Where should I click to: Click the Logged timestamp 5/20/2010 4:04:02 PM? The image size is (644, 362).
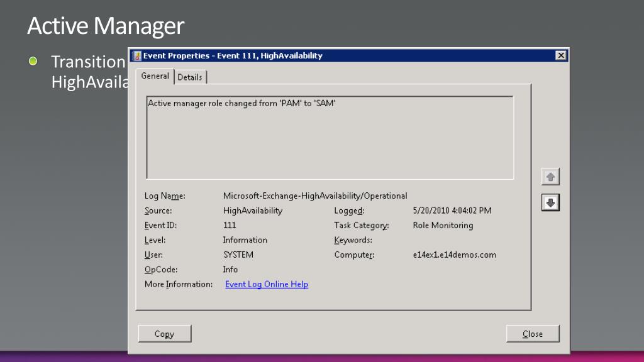pyautogui.click(x=452, y=211)
